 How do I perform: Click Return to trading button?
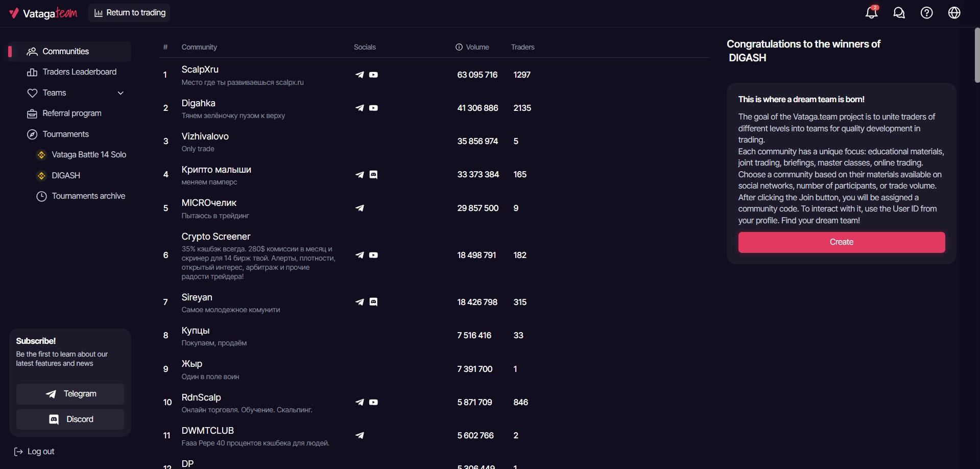click(x=130, y=13)
